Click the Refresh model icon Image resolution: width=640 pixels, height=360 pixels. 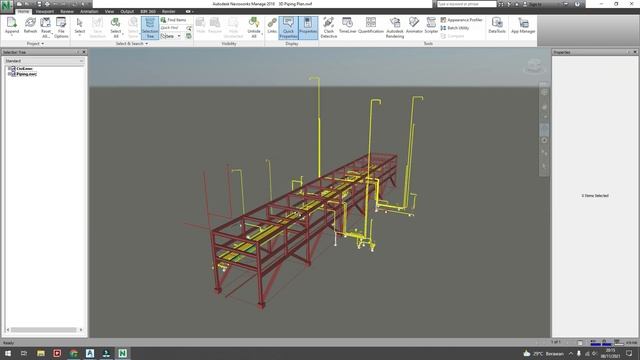pyautogui.click(x=30, y=26)
